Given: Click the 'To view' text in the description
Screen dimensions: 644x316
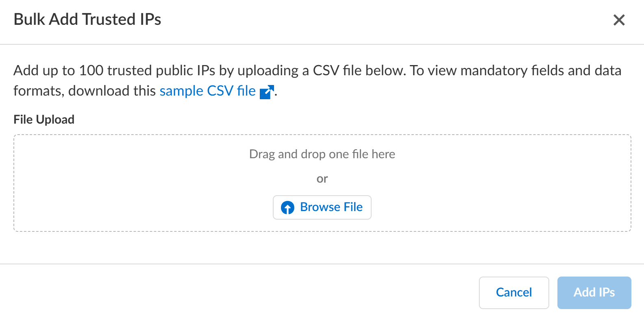Looking at the screenshot, I should point(433,70).
